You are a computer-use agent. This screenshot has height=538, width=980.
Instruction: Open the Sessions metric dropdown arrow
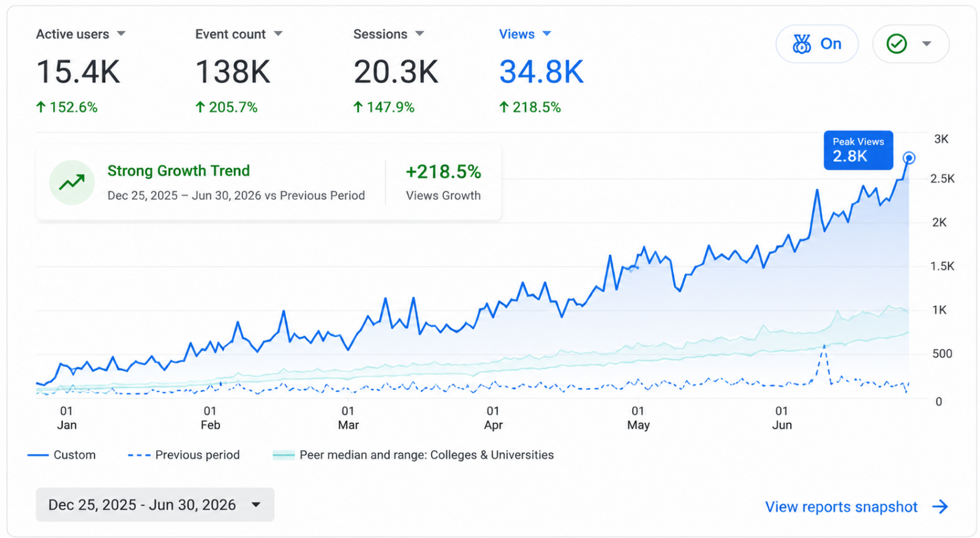pos(420,34)
